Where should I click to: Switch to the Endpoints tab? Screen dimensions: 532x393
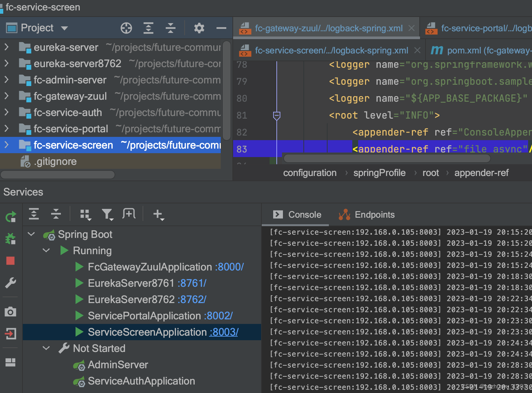367,214
